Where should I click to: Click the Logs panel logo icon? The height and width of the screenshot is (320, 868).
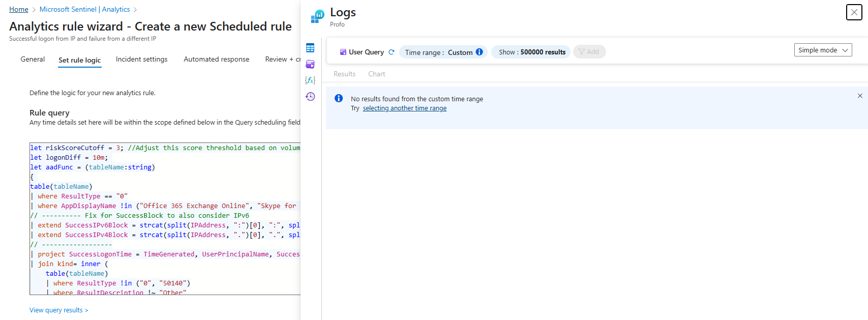(x=318, y=17)
